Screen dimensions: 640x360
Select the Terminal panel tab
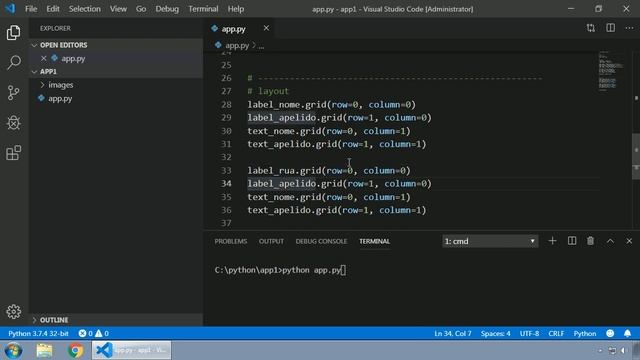[x=374, y=241]
